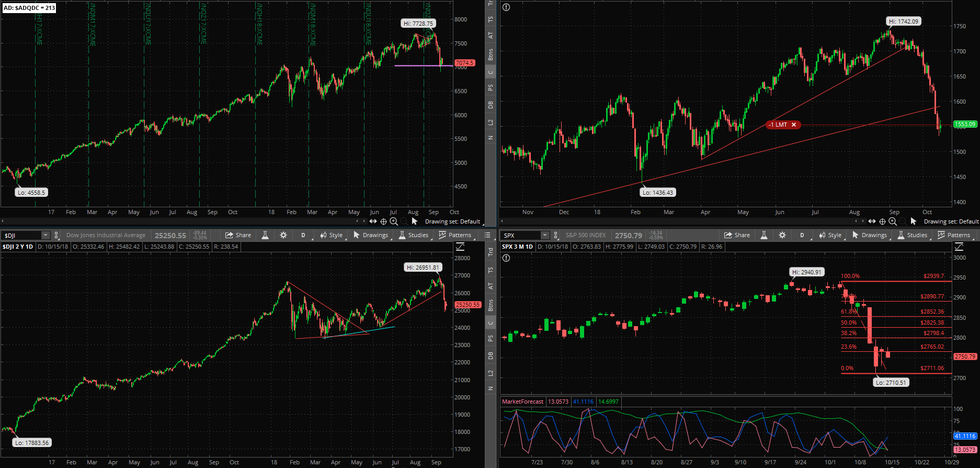Open Btns tab in lower side panel
980x468 pixels.
tap(491, 305)
